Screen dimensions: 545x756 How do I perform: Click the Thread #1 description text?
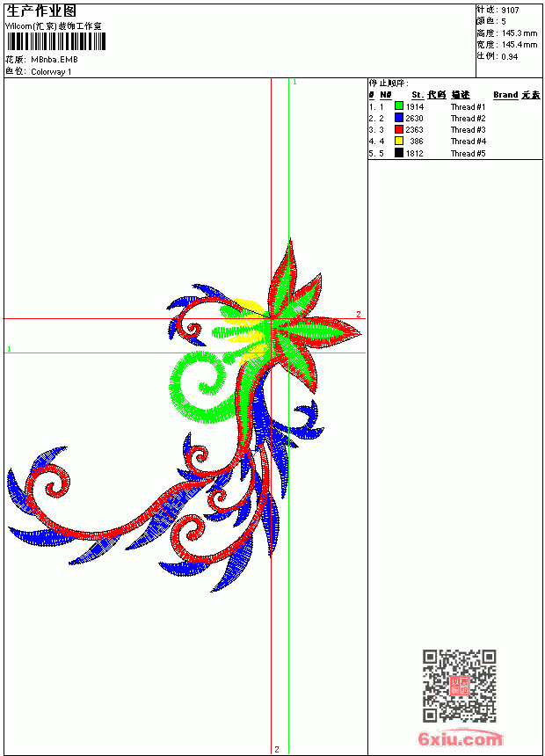[468, 106]
